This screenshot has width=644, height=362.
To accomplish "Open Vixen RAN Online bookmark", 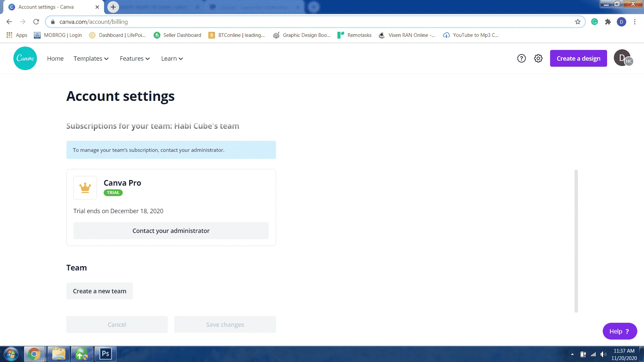I will [x=407, y=35].
